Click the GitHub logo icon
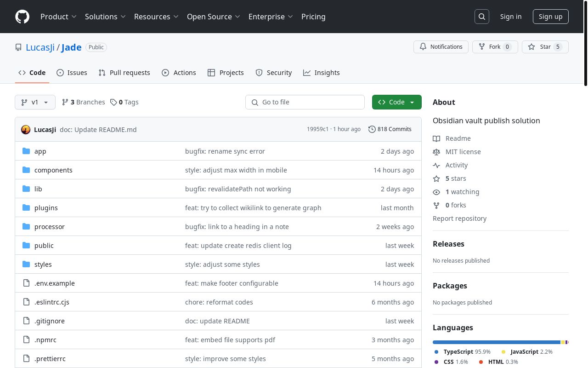This screenshot has height=368, width=588. pos(22,17)
